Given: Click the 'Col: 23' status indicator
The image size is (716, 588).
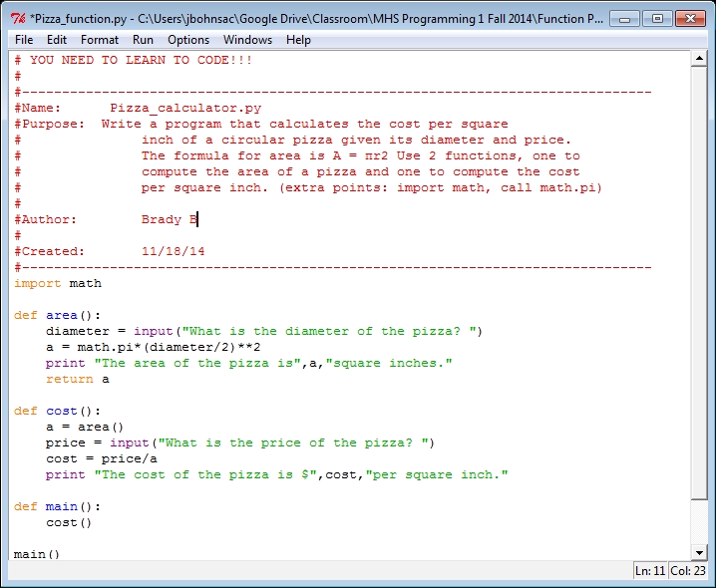Looking at the screenshot, I should point(688,571).
